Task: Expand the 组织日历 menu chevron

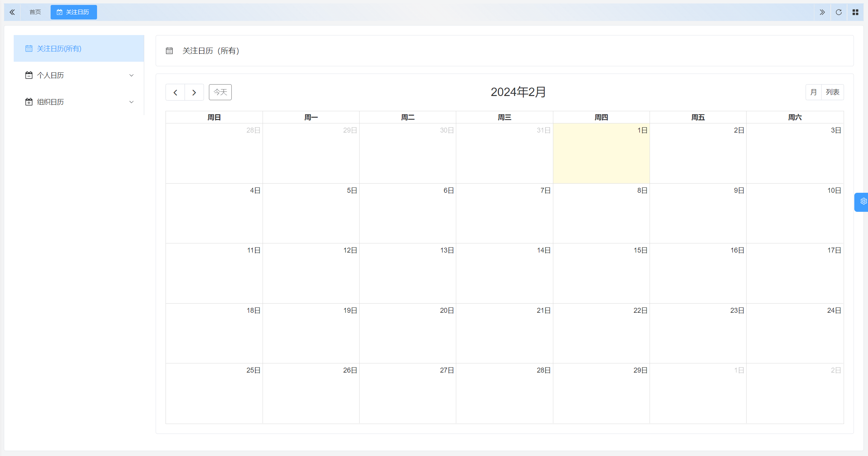Action: [132, 102]
